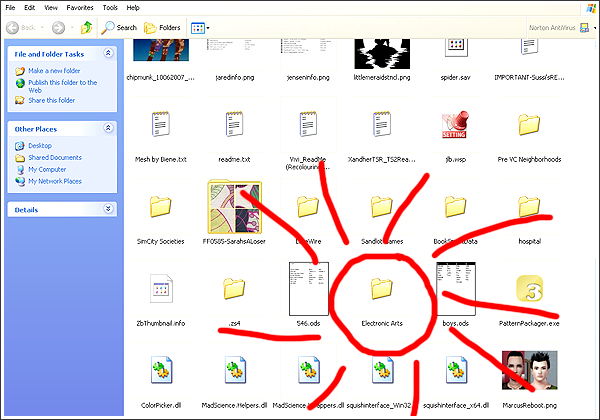Expand the Details panel
The image size is (600, 420).
pyautogui.click(x=108, y=209)
